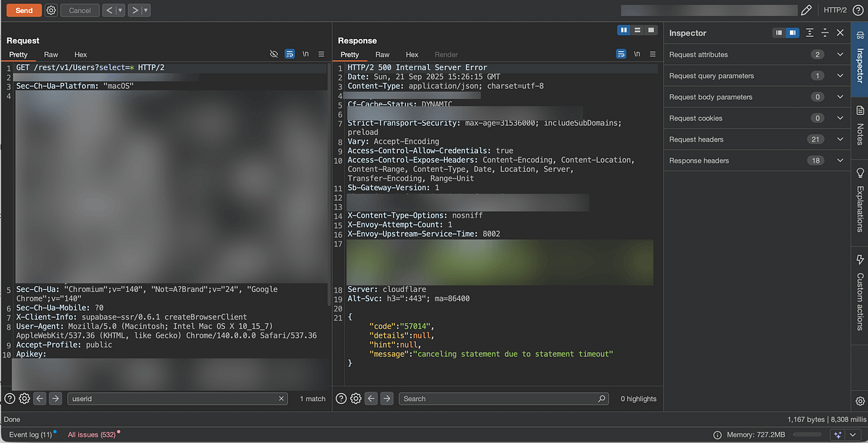
Task: Click the Cancel button
Action: [79, 9]
